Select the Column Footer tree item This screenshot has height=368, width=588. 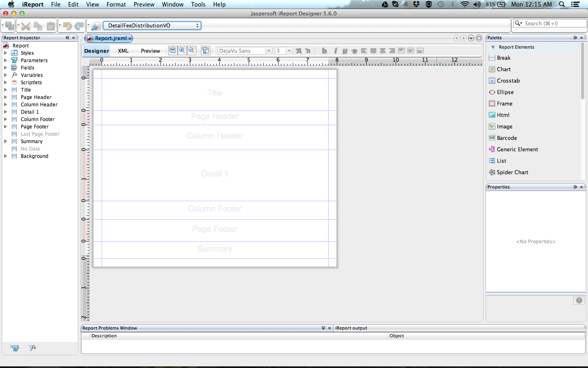(x=38, y=119)
